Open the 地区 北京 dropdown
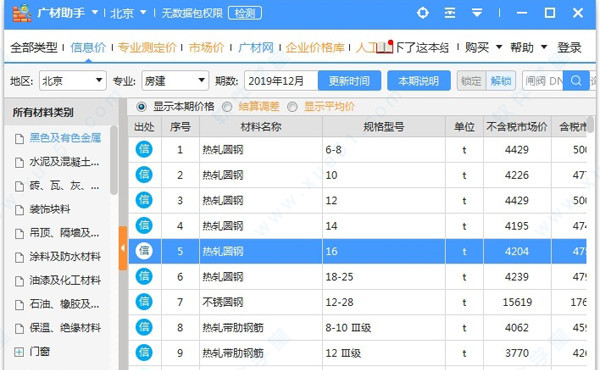Screen dimensions: 600x370 pos(73,81)
